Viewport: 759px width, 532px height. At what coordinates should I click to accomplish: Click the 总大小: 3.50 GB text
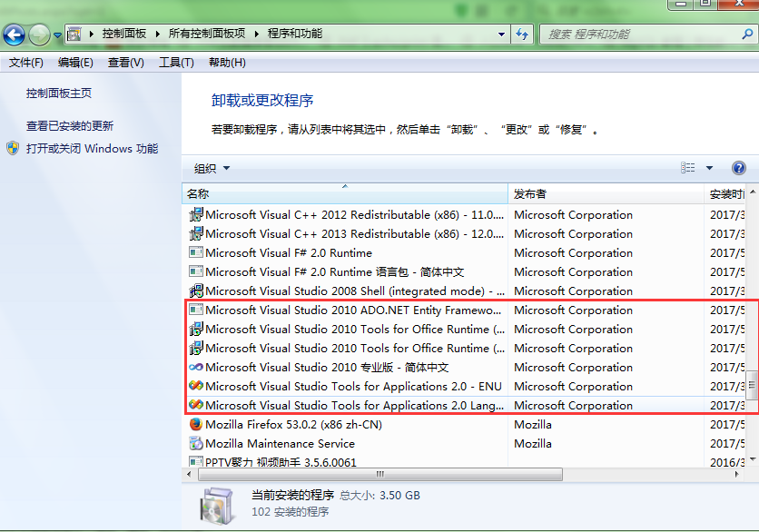379,495
